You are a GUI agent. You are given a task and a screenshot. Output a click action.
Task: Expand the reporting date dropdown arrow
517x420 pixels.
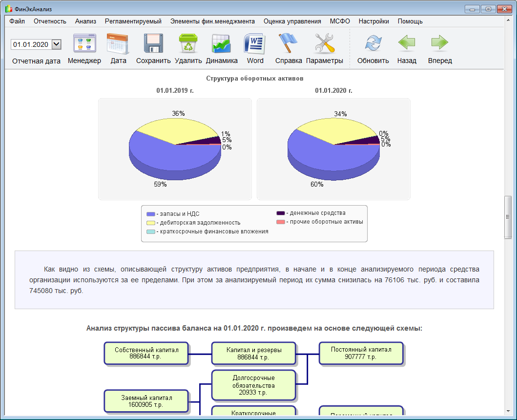click(x=57, y=44)
